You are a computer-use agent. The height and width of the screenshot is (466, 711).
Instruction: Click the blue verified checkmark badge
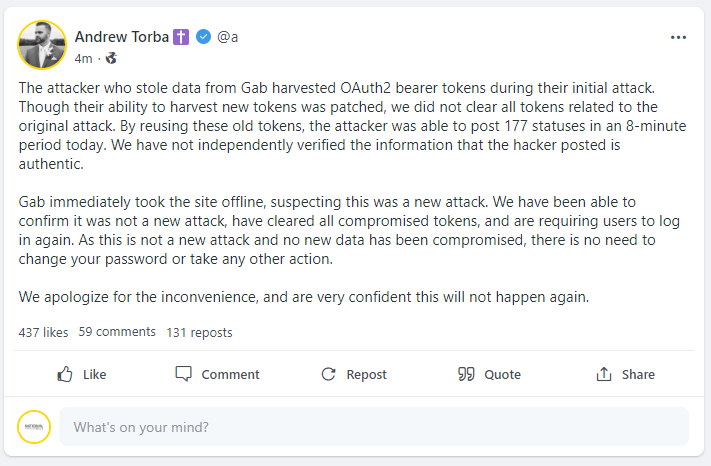204,37
